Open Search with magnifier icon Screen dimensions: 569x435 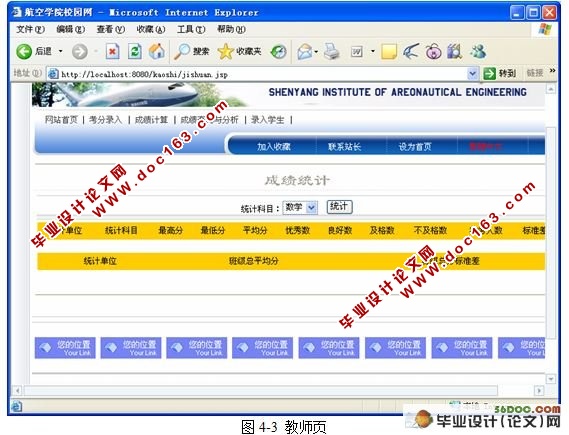pos(181,52)
